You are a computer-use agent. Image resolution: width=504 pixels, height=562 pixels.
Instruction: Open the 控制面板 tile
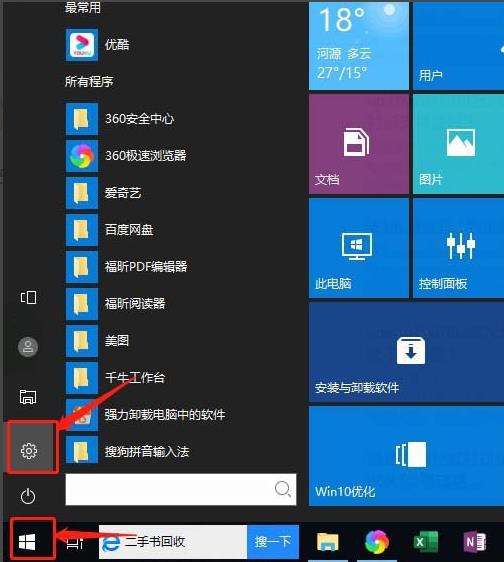458,248
